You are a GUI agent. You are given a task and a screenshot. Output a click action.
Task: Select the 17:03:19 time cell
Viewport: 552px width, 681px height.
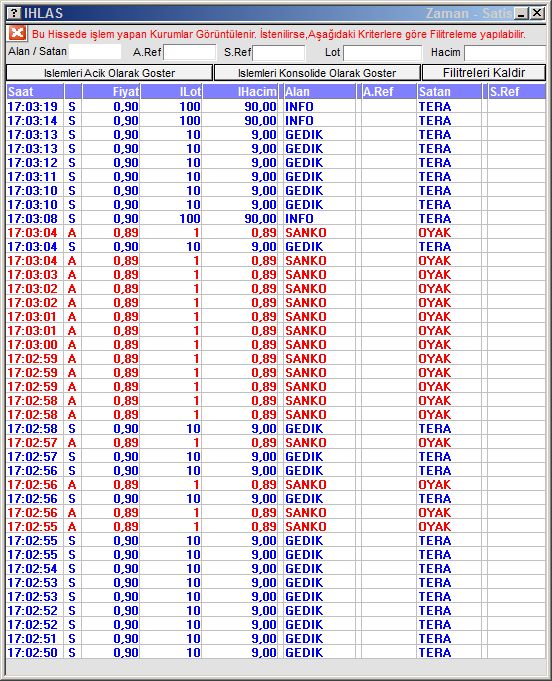point(33,107)
